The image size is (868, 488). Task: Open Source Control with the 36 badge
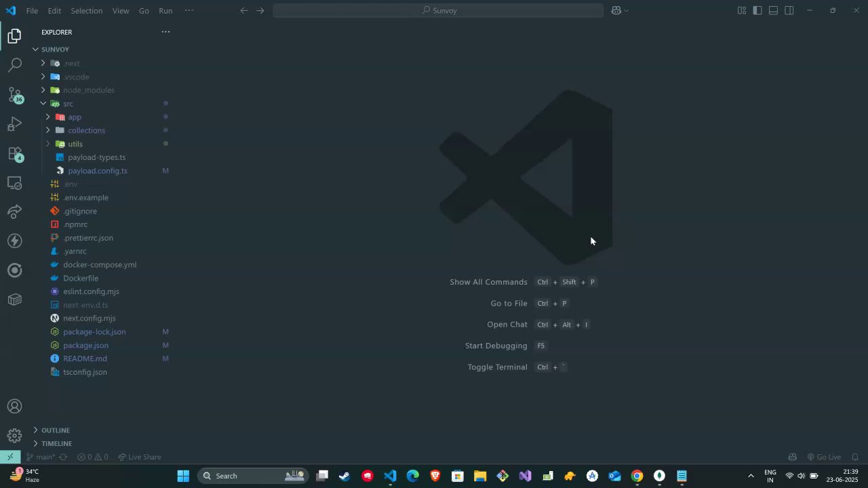tap(14, 95)
